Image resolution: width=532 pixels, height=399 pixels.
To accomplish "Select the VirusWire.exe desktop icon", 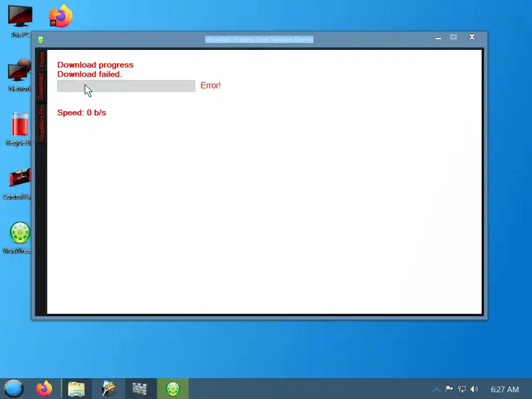I will coord(19,237).
